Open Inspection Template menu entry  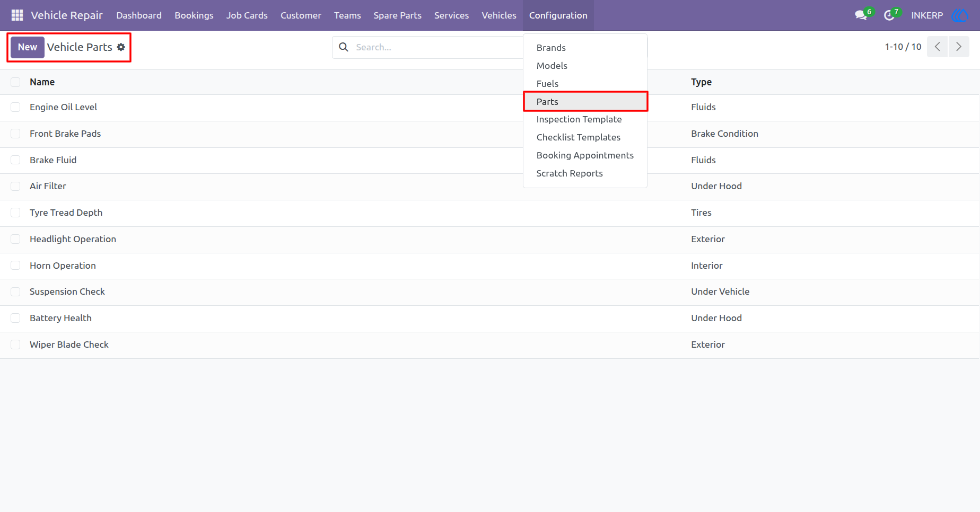(x=585, y=119)
